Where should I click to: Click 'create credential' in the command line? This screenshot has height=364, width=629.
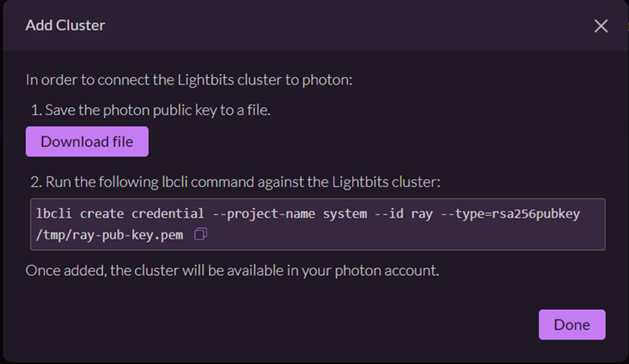[x=142, y=214]
